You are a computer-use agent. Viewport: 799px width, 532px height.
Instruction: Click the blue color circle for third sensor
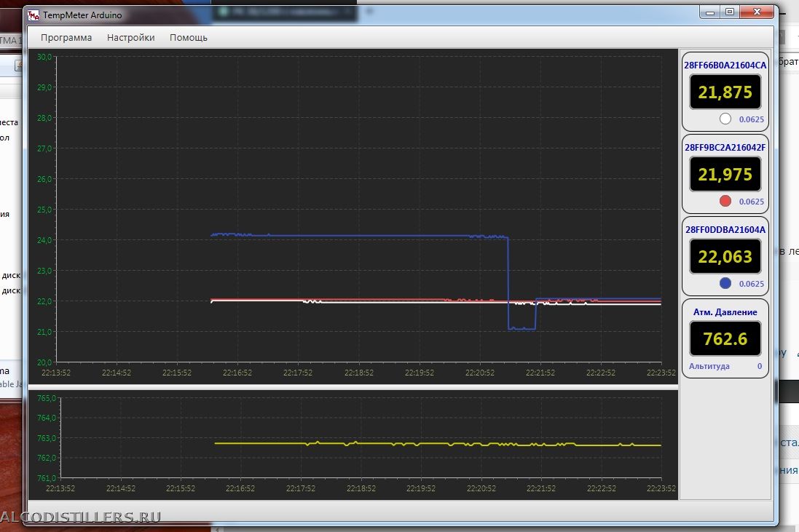(x=725, y=284)
